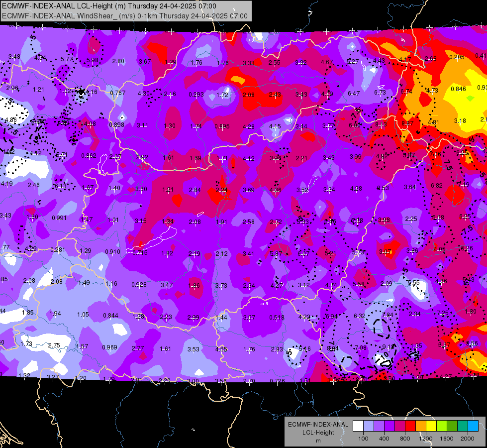
Task: Click the 3.69 wind shear value
Action: click(x=248, y=190)
